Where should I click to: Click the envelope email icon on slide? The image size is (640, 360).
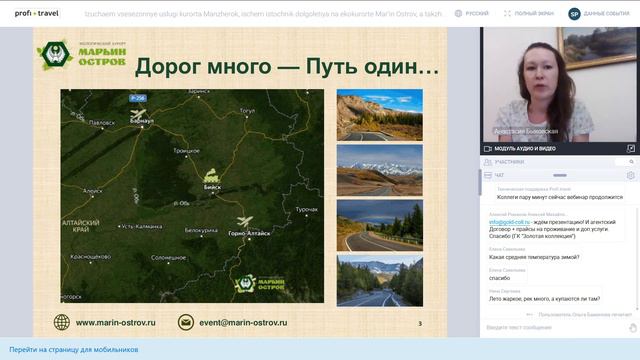tap(186, 322)
